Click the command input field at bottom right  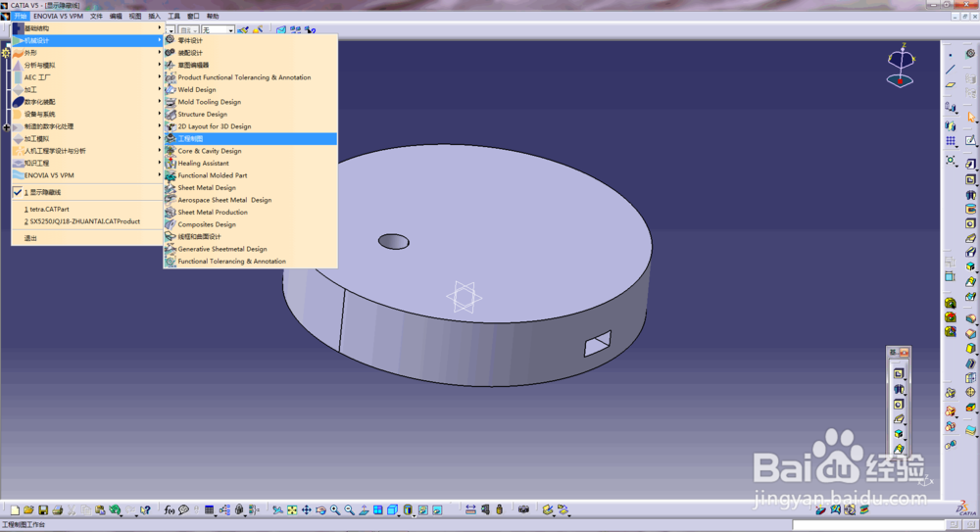tap(868, 525)
